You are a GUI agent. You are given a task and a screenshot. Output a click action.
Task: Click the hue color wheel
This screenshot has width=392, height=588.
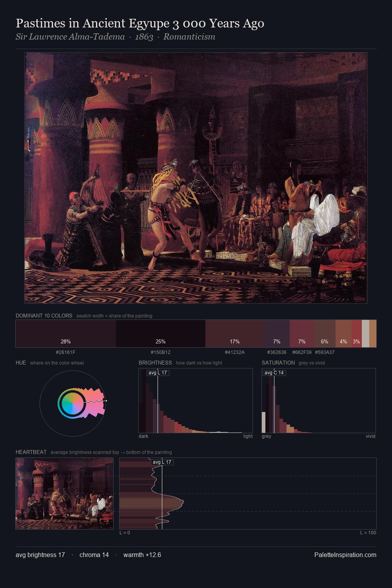coord(73,403)
